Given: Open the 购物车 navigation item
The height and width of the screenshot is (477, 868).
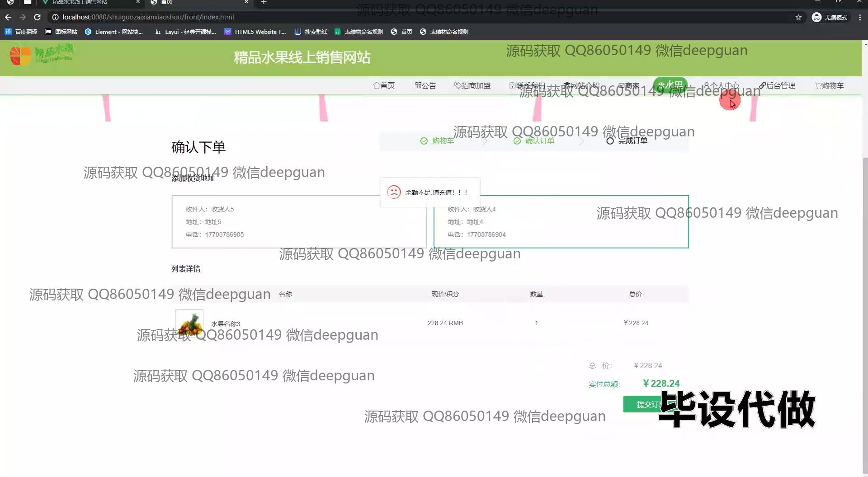Looking at the screenshot, I should click(x=829, y=85).
